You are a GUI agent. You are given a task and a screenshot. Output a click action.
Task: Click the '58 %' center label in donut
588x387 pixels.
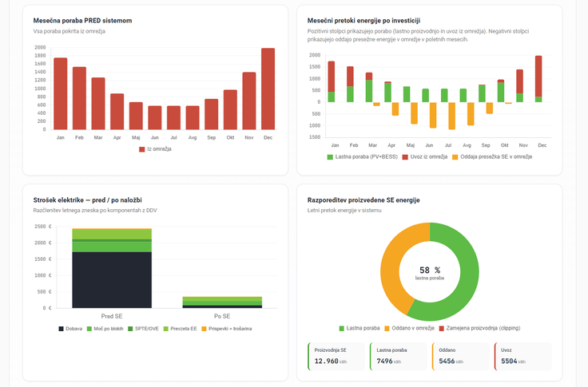pos(430,271)
